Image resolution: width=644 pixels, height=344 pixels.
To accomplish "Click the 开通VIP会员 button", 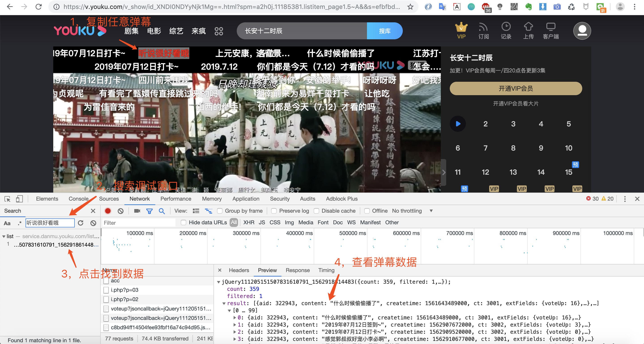I will pos(516,88).
